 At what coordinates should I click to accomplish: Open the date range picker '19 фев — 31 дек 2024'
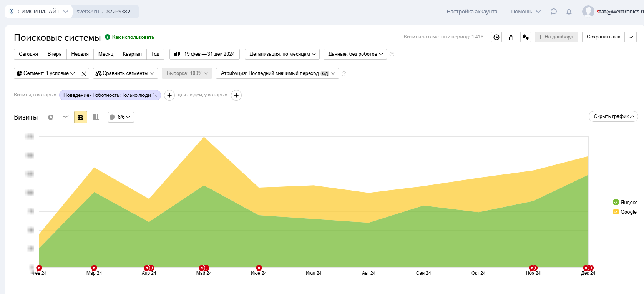click(x=204, y=54)
